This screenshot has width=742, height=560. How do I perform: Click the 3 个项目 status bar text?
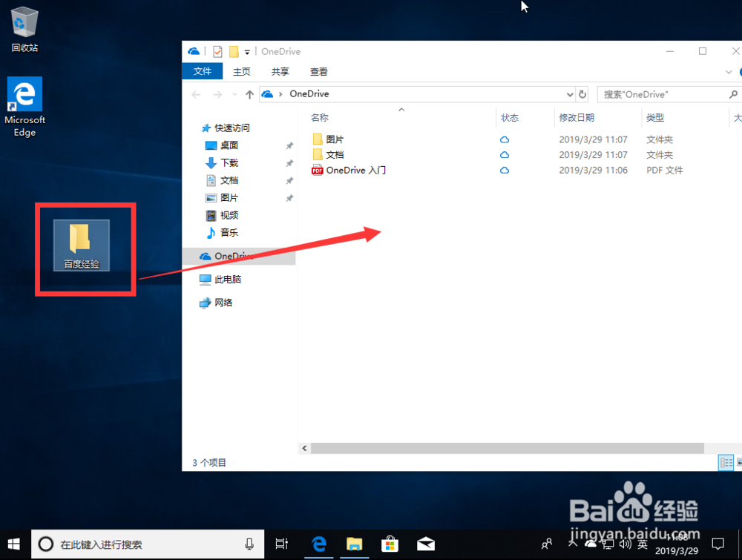209,463
